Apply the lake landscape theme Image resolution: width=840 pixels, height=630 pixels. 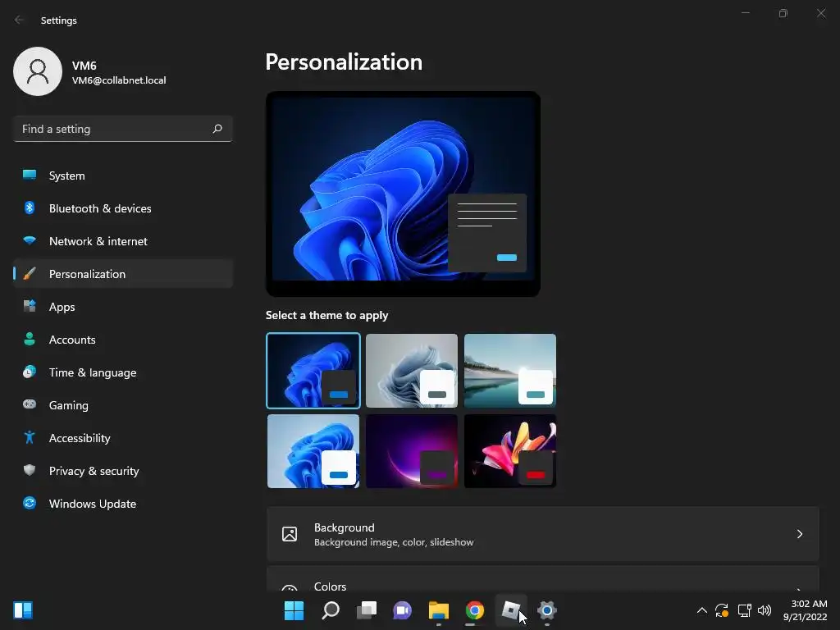510,371
